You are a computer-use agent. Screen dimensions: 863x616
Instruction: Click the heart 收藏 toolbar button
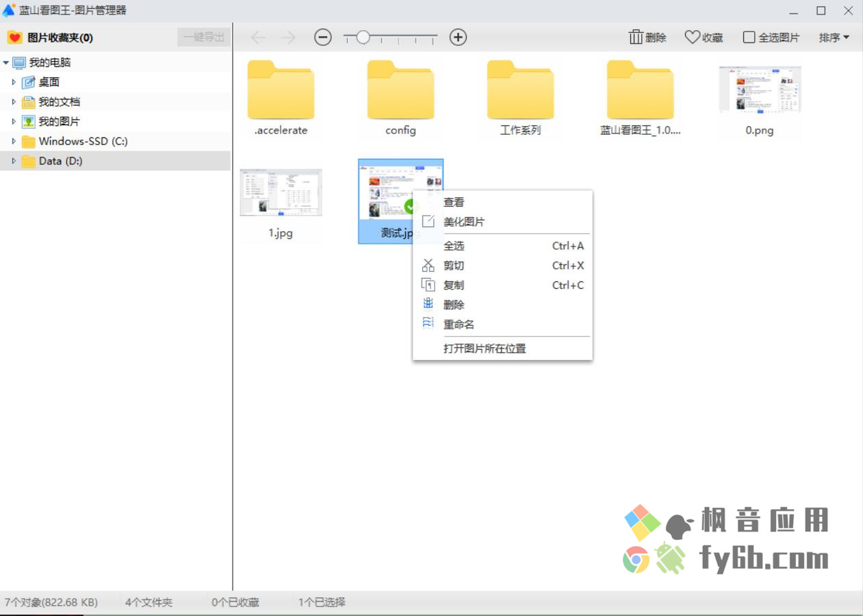click(704, 38)
